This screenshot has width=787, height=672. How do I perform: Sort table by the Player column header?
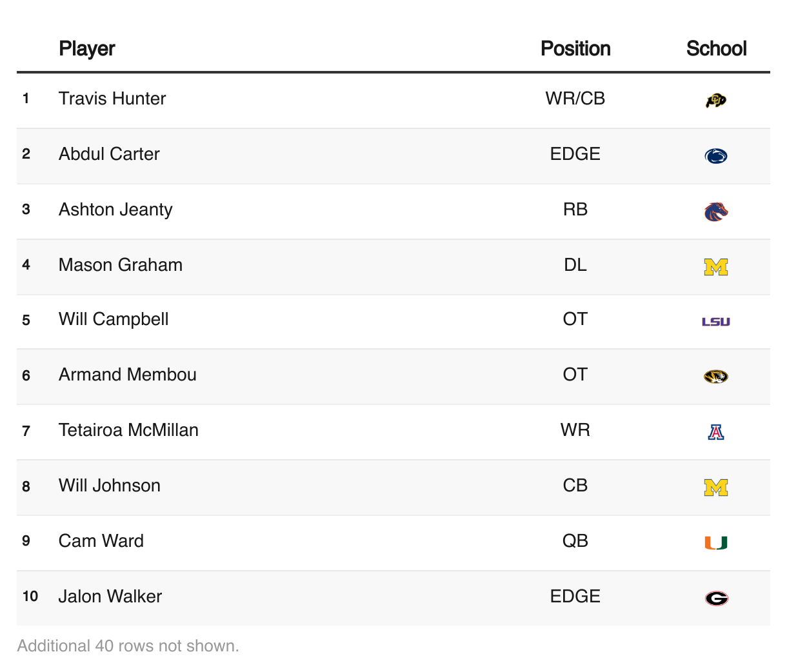[86, 48]
